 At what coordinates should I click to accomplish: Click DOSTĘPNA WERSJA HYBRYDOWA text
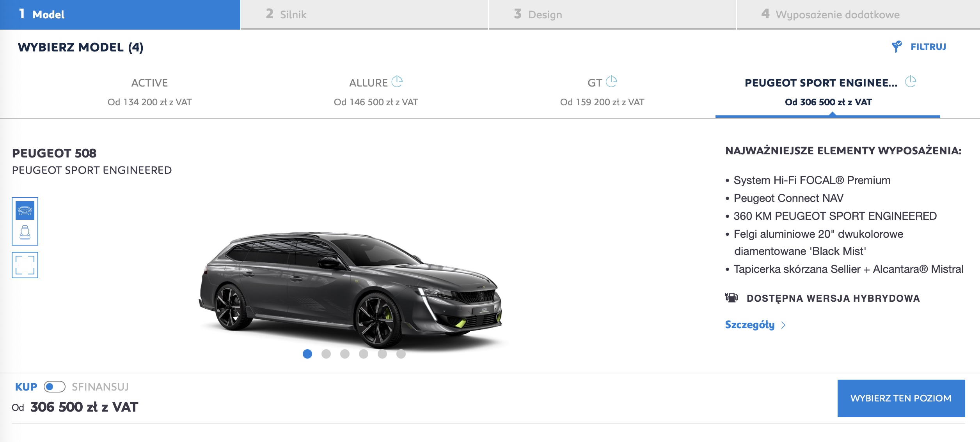click(x=833, y=298)
